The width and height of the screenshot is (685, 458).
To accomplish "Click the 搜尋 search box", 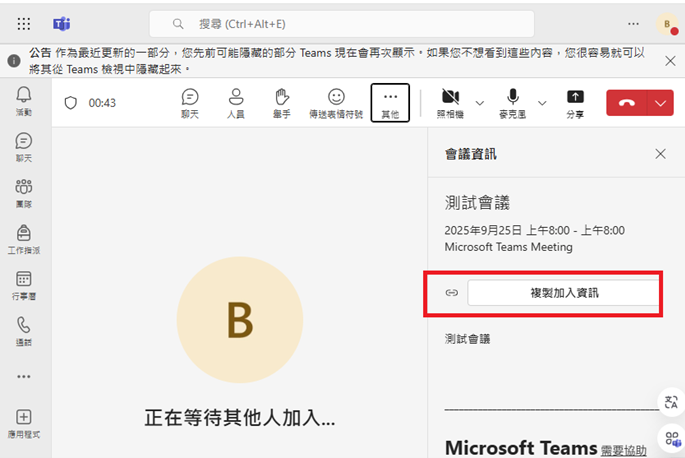I will (341, 23).
